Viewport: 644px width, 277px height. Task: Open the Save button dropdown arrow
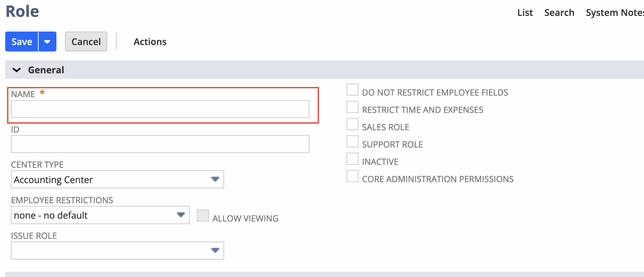pos(47,42)
